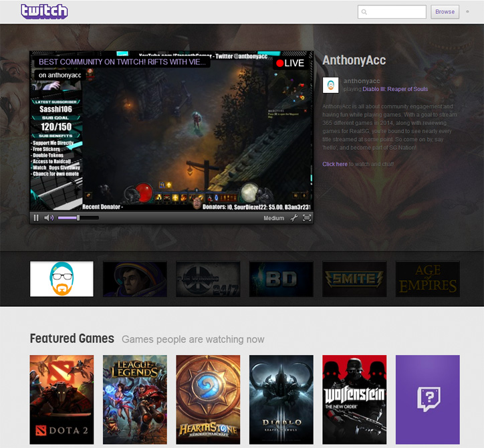The image size is (484, 448).
Task: Pause the stream with the pause button
Action: pyautogui.click(x=36, y=218)
